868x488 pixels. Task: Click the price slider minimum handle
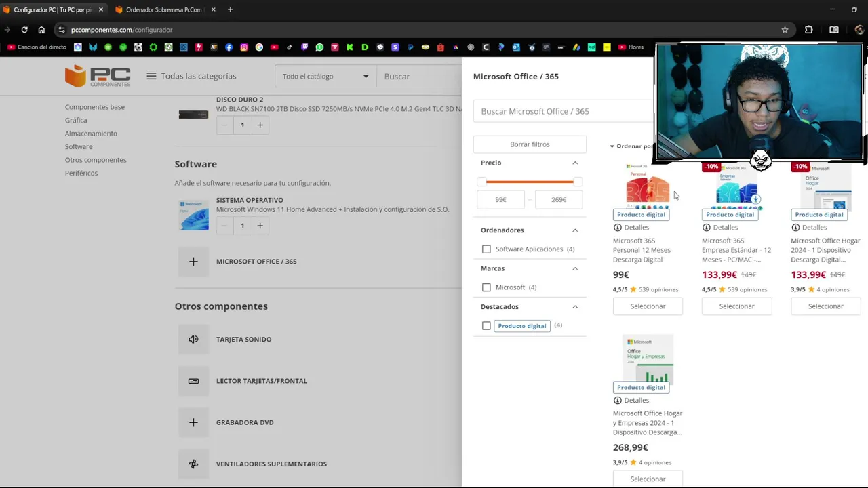(x=481, y=182)
